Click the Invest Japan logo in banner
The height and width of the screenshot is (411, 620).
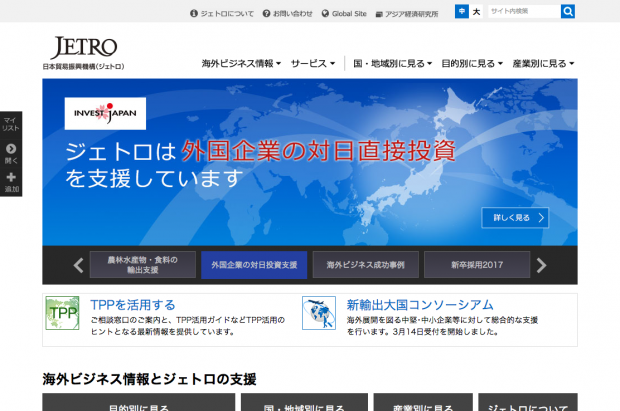click(x=105, y=113)
